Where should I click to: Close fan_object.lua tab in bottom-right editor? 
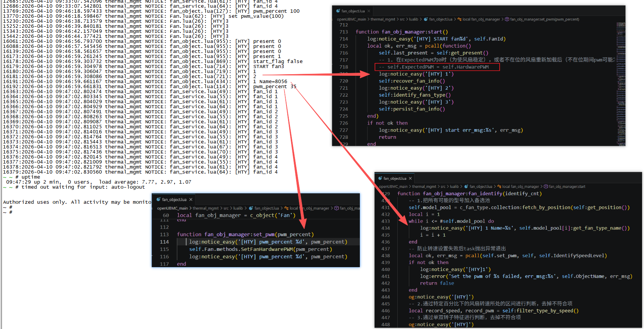(x=410, y=178)
